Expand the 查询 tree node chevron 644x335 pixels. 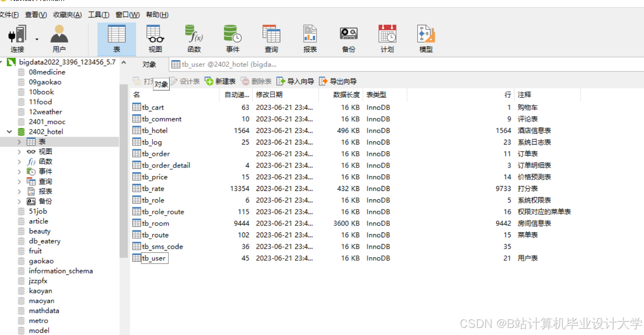[x=19, y=182]
